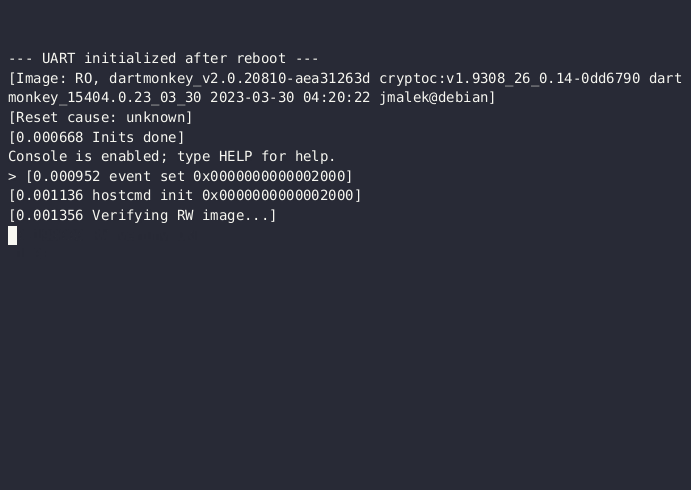Image resolution: width=691 pixels, height=490 pixels.
Task: Click the '[Reset cause: unknown]' line
Action: [x=100, y=117]
